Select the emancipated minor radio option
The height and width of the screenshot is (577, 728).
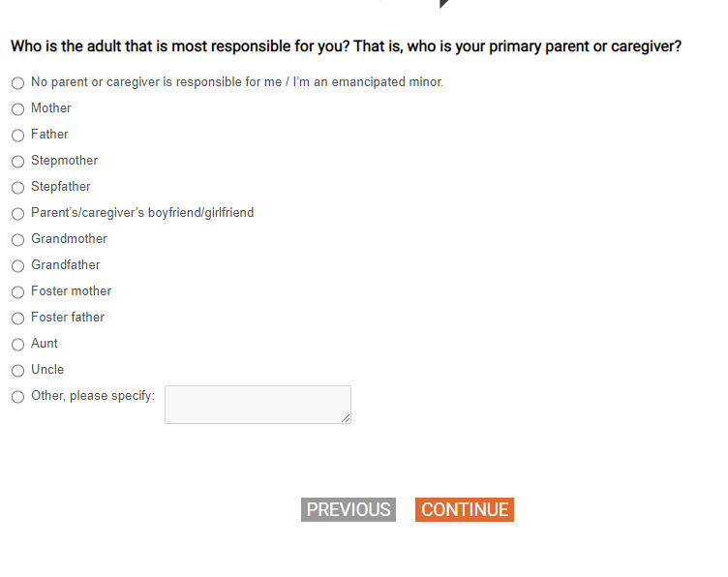click(17, 83)
